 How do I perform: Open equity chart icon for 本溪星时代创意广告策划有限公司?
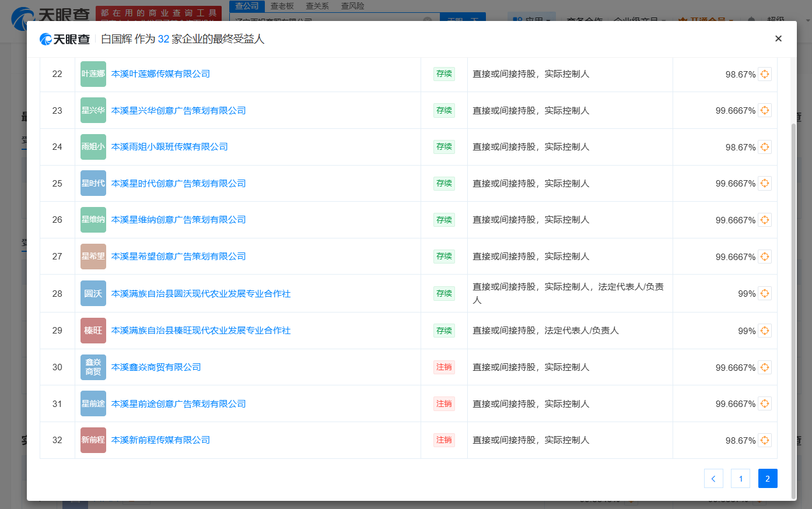pyautogui.click(x=765, y=183)
